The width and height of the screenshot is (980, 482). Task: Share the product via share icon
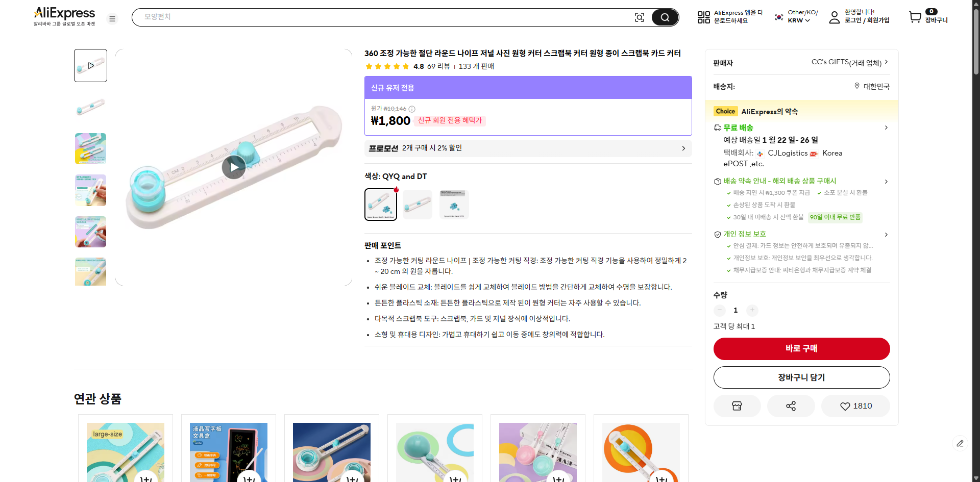coord(791,405)
